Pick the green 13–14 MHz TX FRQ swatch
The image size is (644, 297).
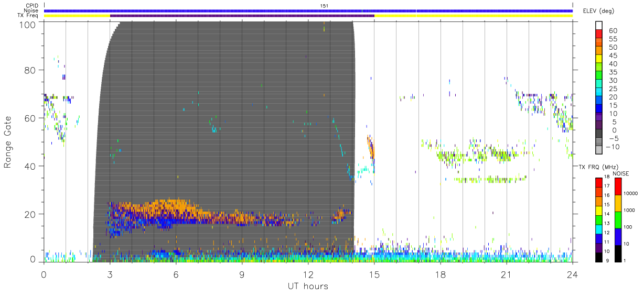click(599, 219)
